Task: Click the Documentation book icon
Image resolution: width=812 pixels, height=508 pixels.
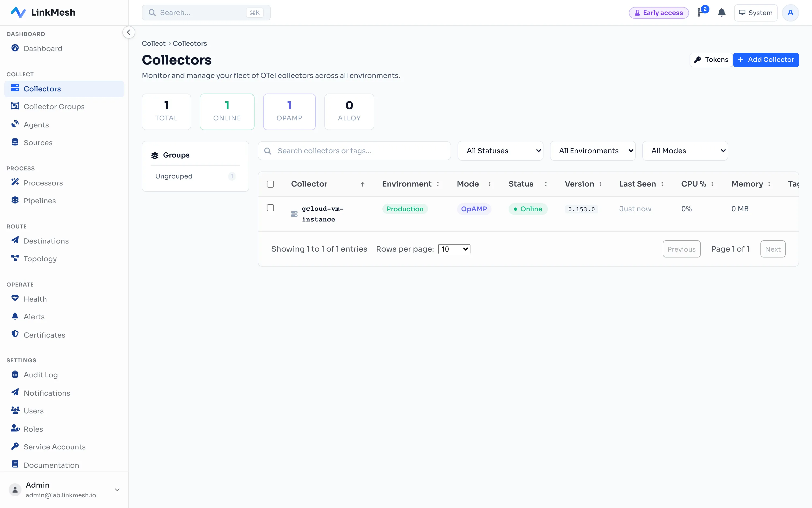Action: 15,464
